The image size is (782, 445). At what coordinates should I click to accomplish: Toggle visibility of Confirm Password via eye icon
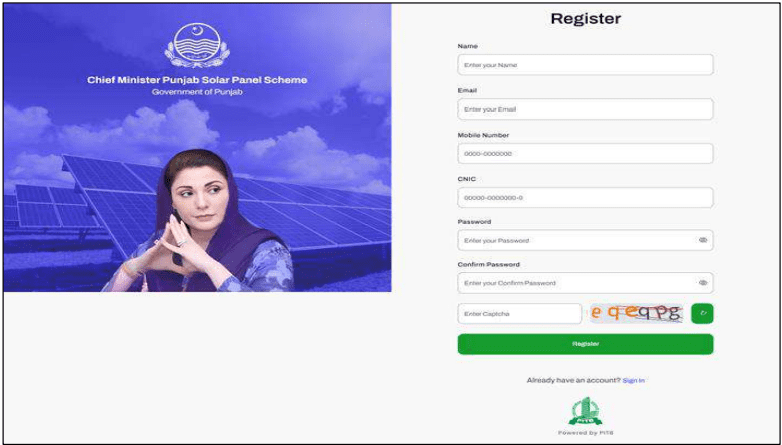click(x=703, y=283)
